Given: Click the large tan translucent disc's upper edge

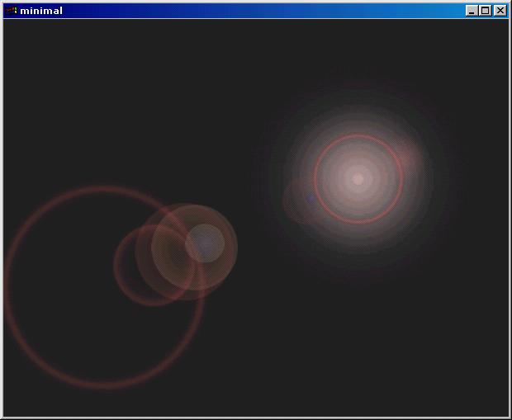Looking at the screenshot, I should point(193,207).
